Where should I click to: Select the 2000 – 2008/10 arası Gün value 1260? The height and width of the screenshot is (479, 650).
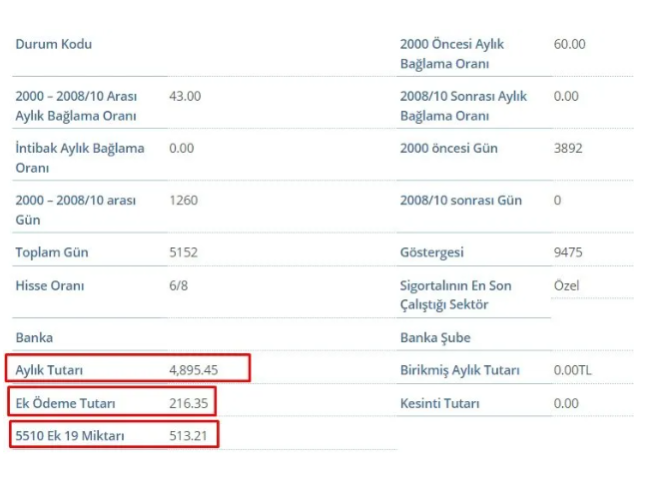pos(184,200)
